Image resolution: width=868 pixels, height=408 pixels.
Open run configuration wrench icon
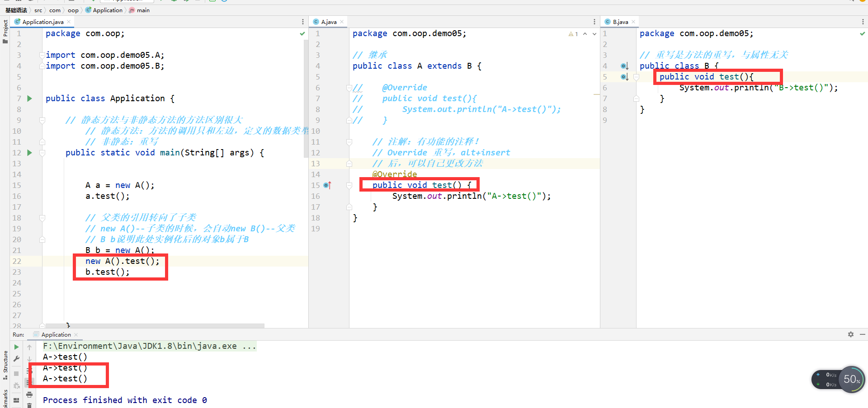pos(17,359)
